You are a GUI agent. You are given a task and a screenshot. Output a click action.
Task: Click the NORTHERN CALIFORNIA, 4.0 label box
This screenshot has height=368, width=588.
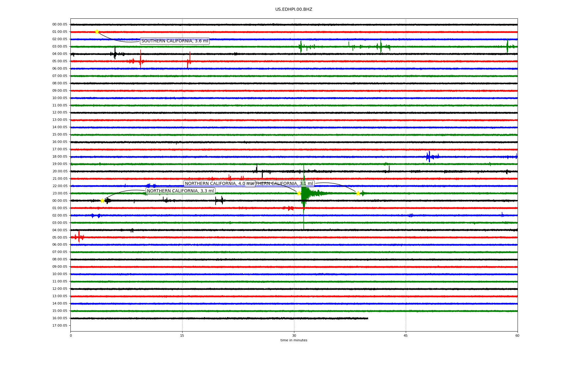214,184
